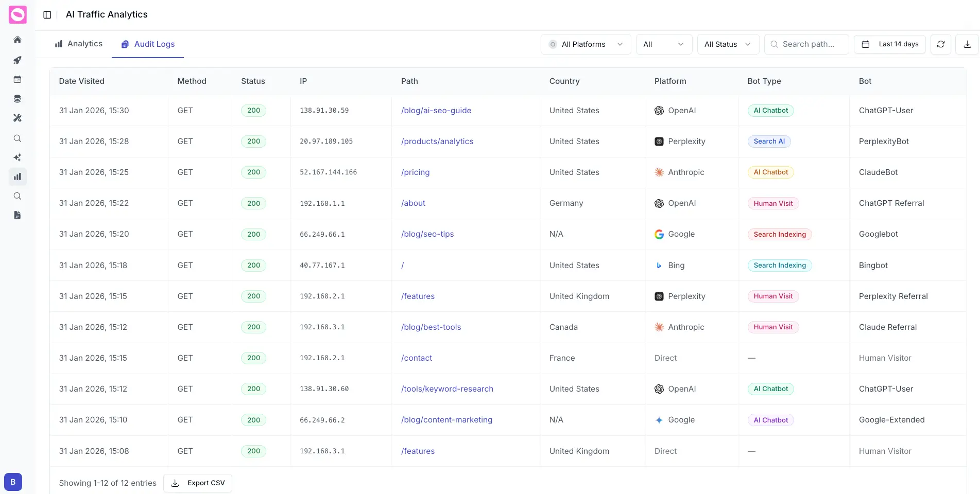The width and height of the screenshot is (980, 494).
Task: Toggle the sidebar with the panel icon
Action: [x=47, y=14]
